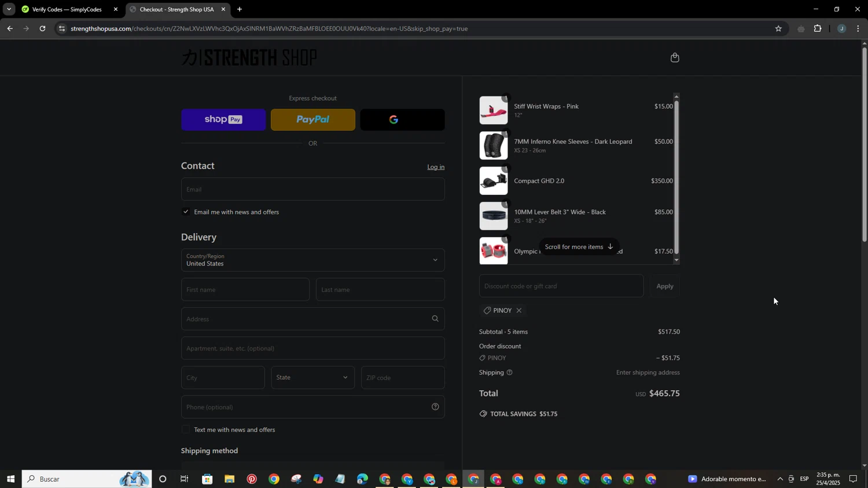Check Text me with news and offers
Screen dimensions: 868x488
pyautogui.click(x=186, y=429)
